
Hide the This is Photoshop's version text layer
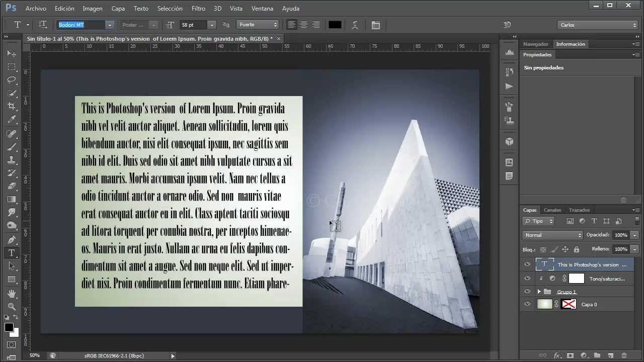527,264
